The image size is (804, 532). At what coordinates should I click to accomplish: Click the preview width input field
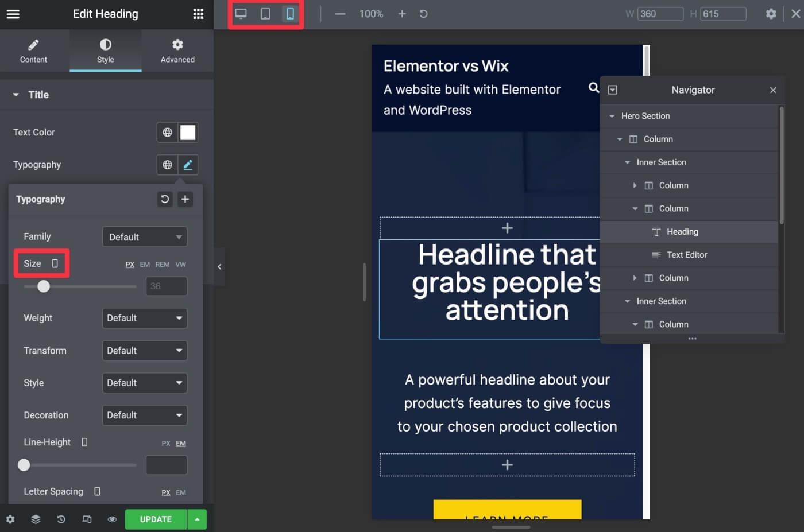tap(660, 14)
